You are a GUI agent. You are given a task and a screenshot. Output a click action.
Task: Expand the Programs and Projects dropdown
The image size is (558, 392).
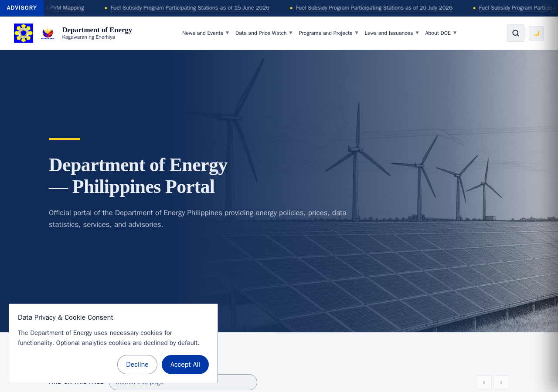click(x=328, y=33)
